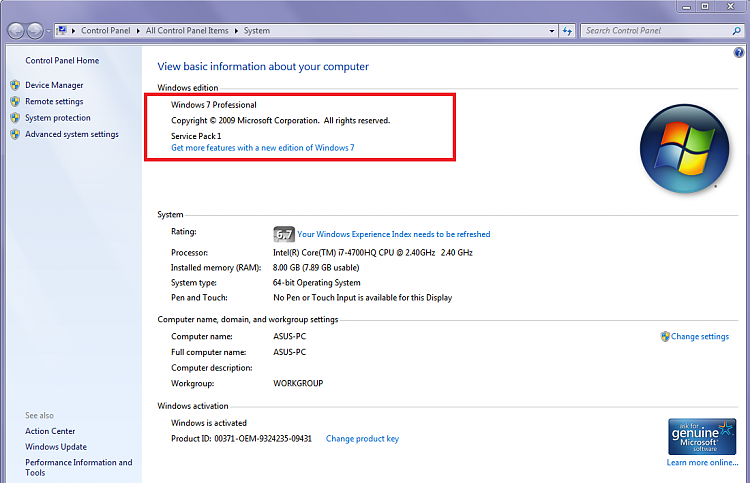Screen dimensions: 750x483
Task: Open System protection link
Action: pos(58,118)
